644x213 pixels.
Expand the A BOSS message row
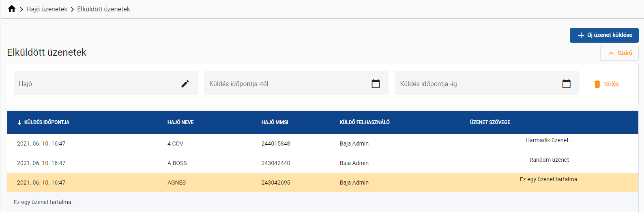tap(177, 163)
